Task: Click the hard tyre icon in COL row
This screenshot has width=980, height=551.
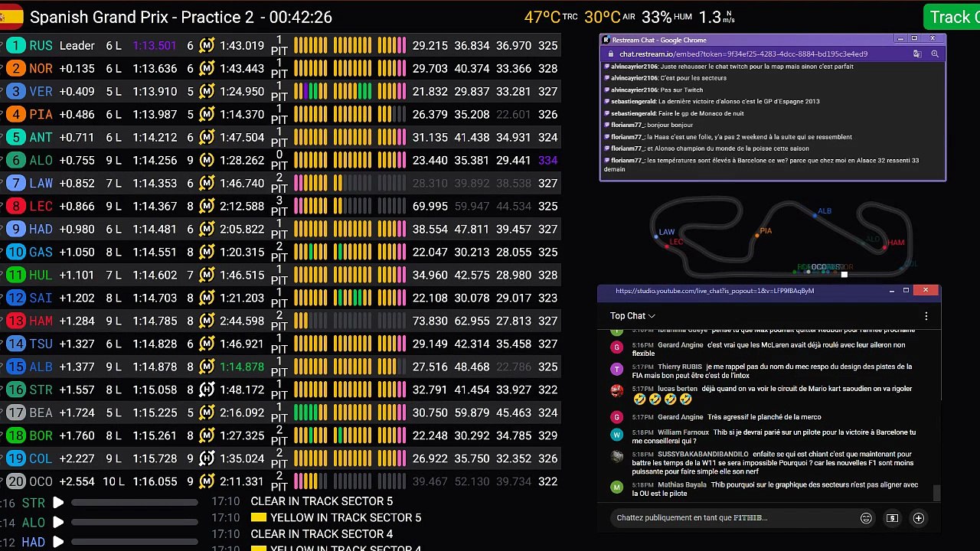Action: tap(207, 459)
